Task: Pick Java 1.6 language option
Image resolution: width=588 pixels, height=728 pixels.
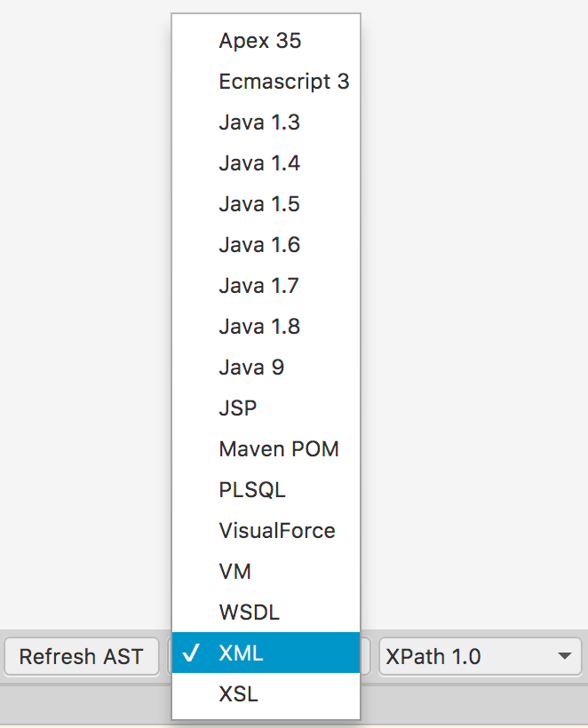Action: pyautogui.click(x=259, y=244)
